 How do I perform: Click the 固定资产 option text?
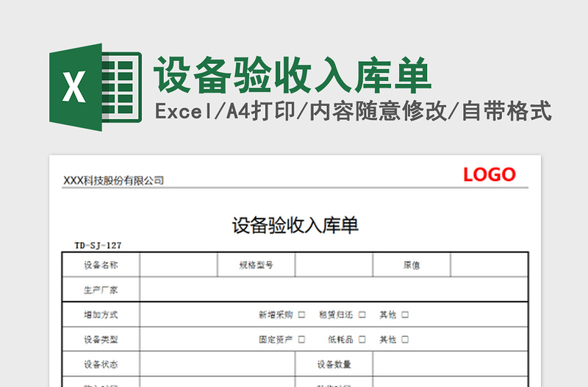click(x=276, y=339)
